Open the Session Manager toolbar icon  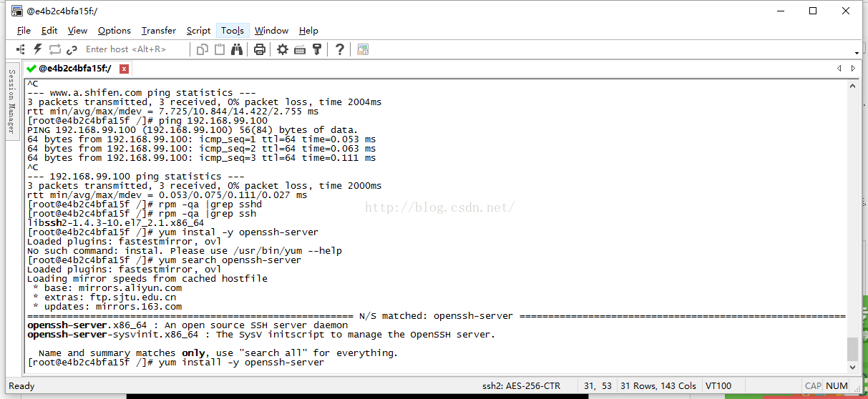(x=21, y=49)
